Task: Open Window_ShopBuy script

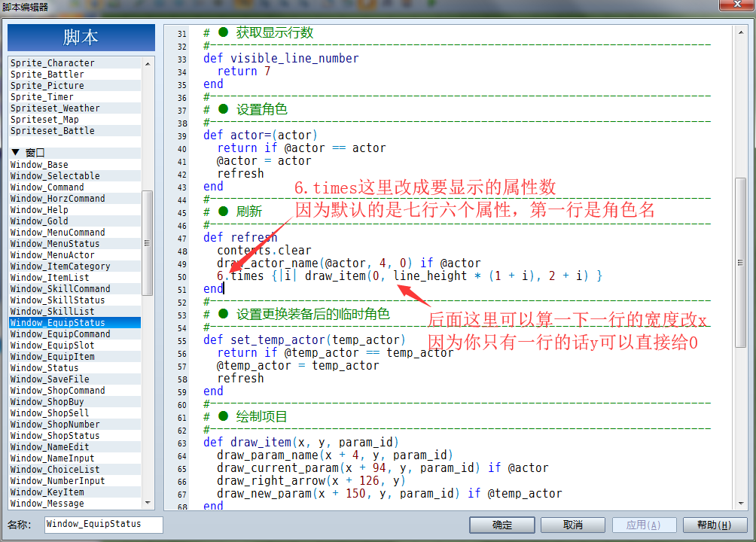Action: coord(75,402)
